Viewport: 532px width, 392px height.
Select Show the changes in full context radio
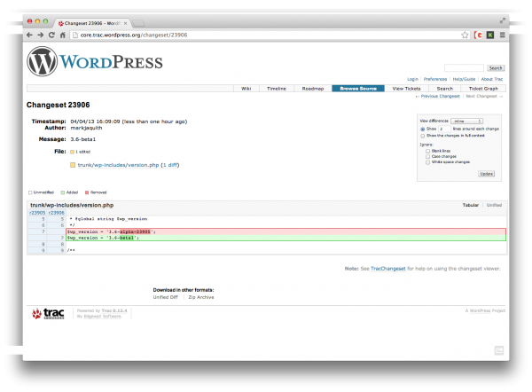tap(422, 136)
